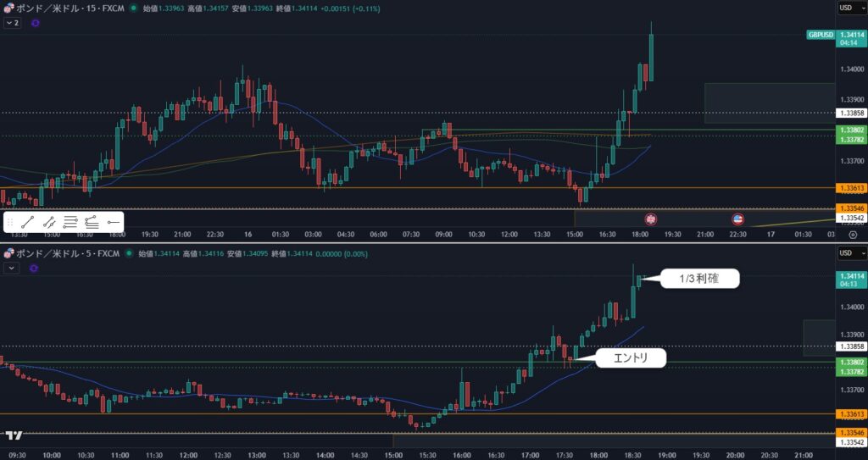Click the US economic event flag marker

(737, 218)
